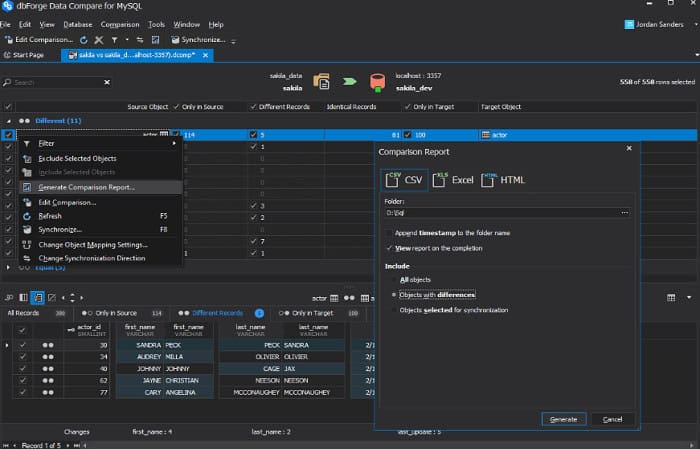Click the up/down navigation arrows icon
The image size is (700, 449).
[72, 298]
